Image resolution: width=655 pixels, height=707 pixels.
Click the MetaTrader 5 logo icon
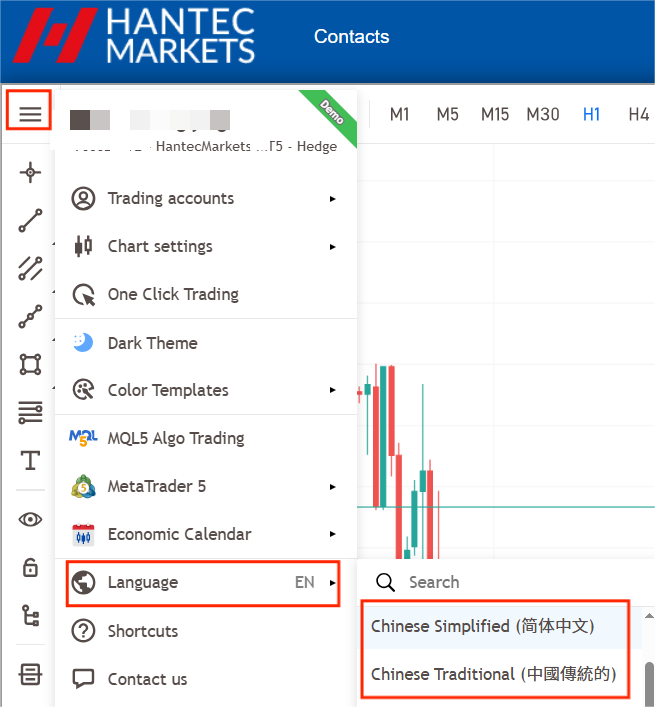pos(83,487)
